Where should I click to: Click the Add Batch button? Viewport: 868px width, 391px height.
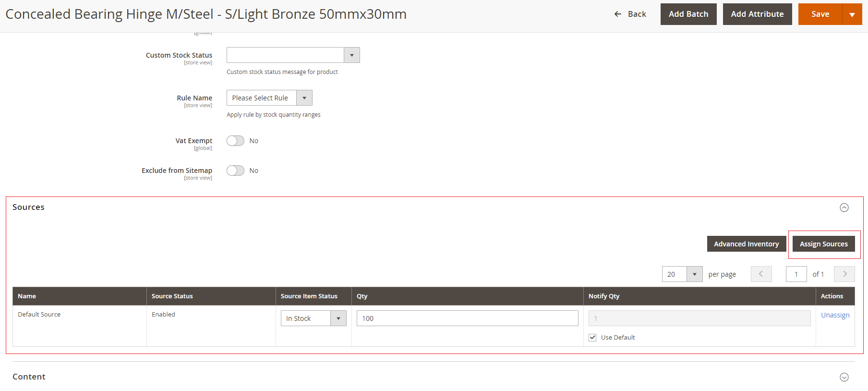(688, 14)
